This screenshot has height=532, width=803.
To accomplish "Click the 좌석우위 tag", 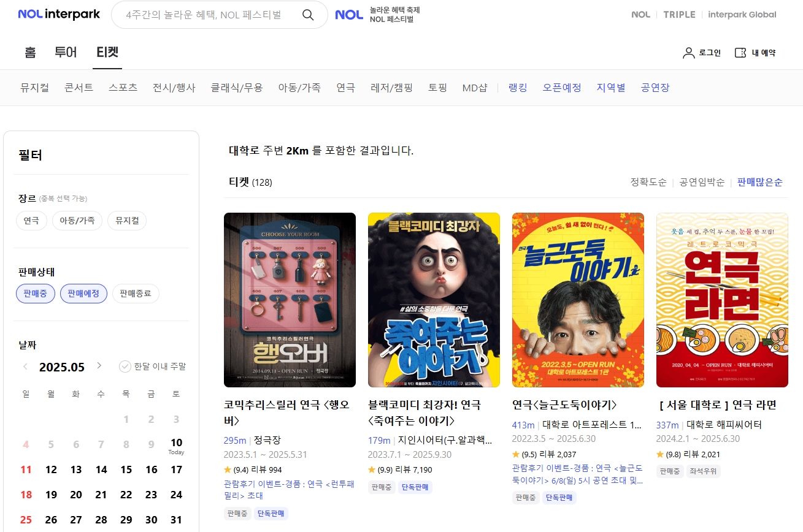I will click(704, 471).
